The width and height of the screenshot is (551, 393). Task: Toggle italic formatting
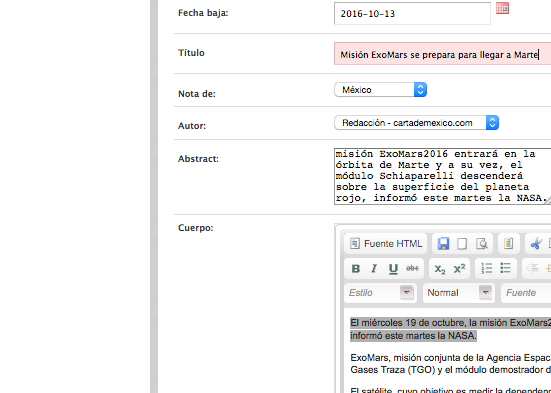click(374, 269)
